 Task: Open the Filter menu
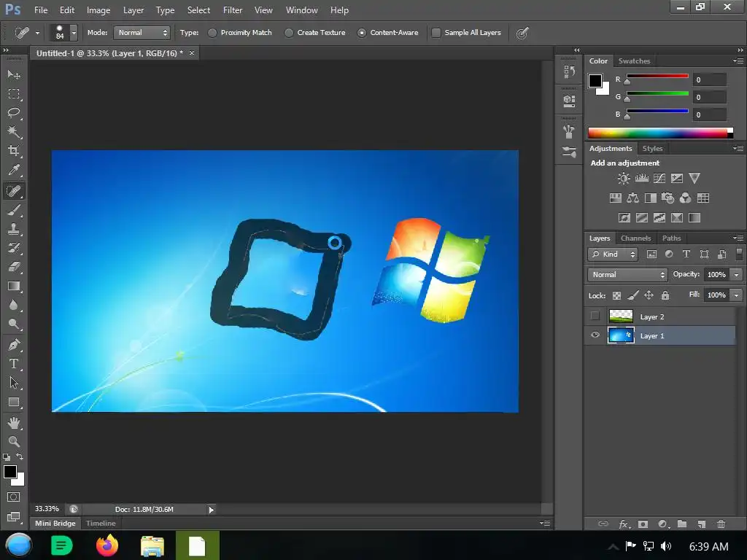tap(233, 10)
